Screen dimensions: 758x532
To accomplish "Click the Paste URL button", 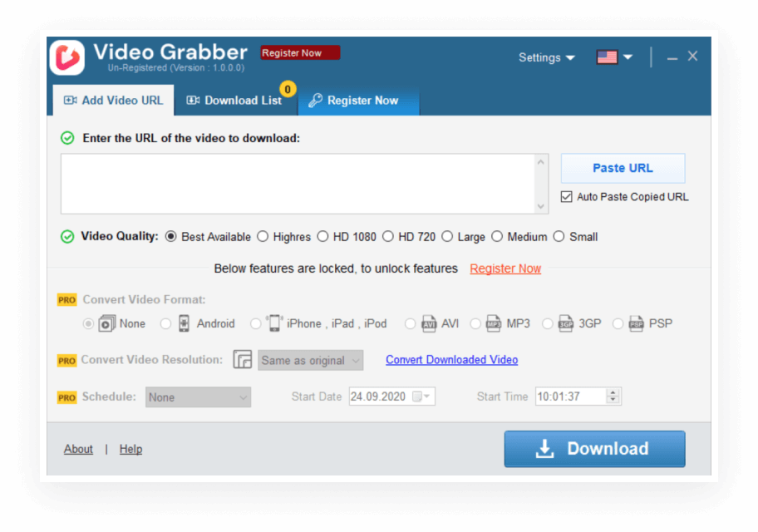I will pos(623,168).
